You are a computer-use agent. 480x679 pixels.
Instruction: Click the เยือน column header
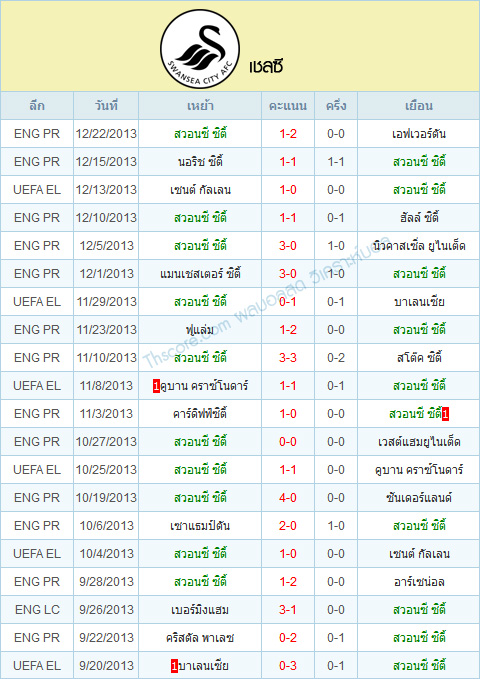point(419,106)
